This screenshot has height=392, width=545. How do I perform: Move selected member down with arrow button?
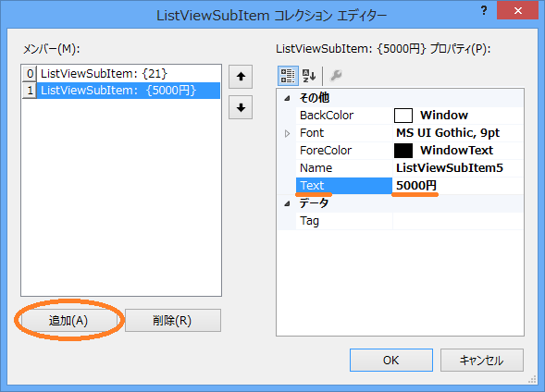tap(241, 107)
